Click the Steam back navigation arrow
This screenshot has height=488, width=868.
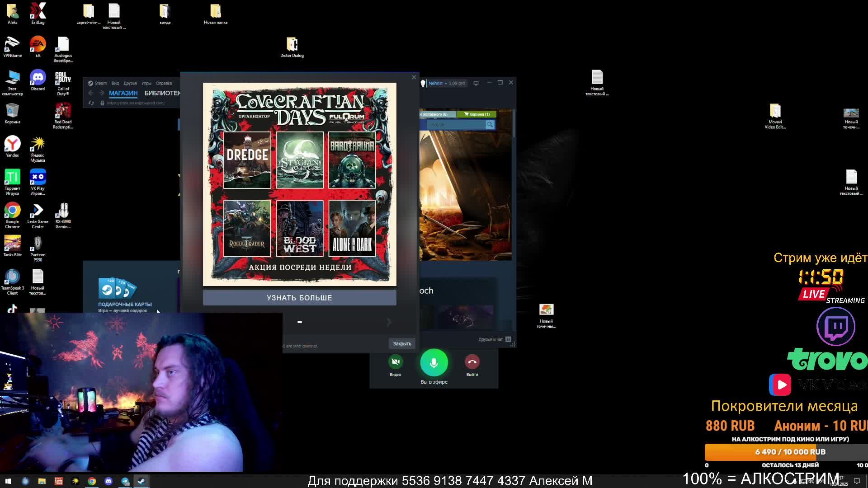coord(91,93)
